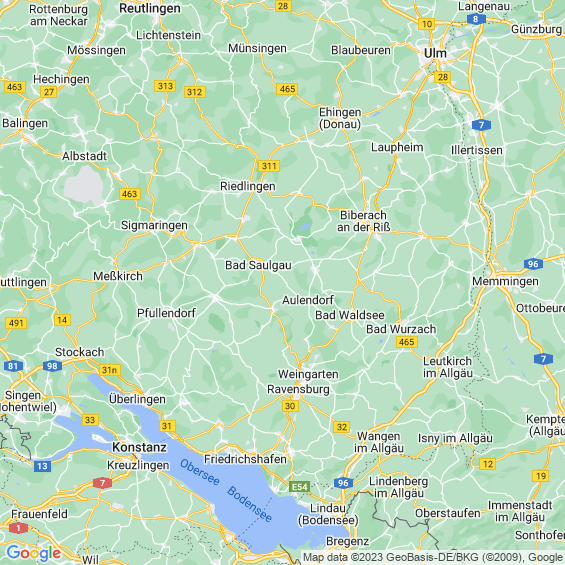Select the Ulm city label

(435, 53)
